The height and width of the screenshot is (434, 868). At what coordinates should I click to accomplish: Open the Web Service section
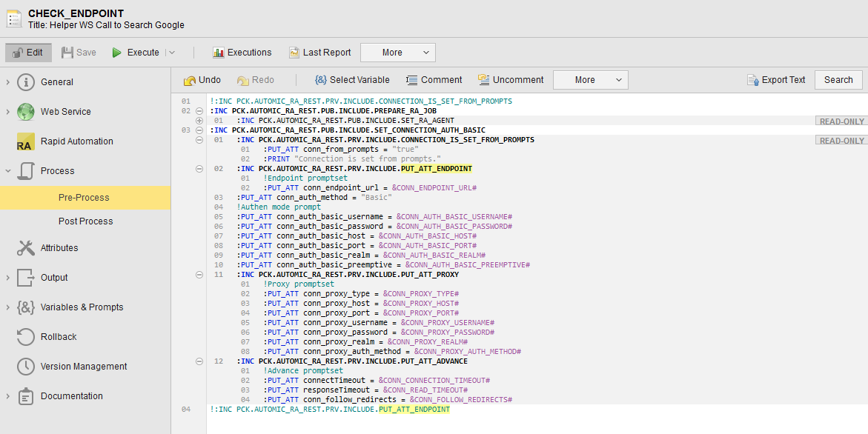(x=65, y=112)
